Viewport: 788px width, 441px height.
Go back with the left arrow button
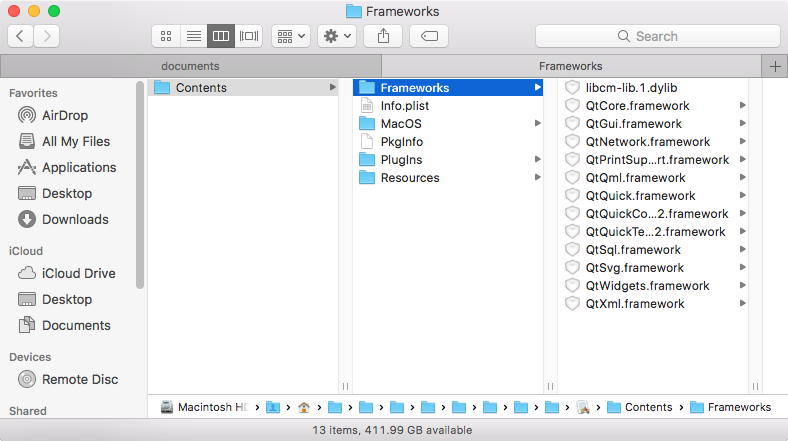tap(21, 36)
